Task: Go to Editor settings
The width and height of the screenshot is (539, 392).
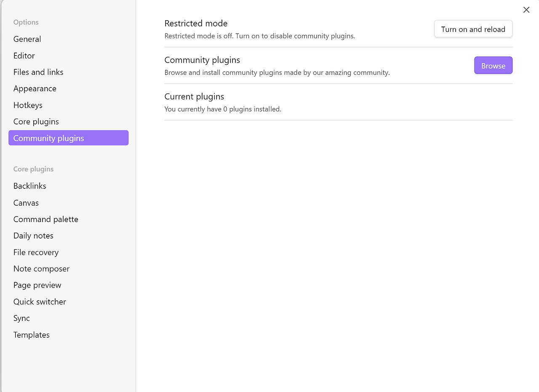Action: pyautogui.click(x=24, y=56)
